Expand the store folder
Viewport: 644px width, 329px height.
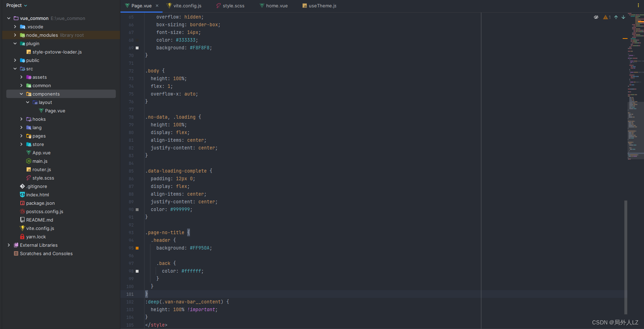[x=21, y=144]
